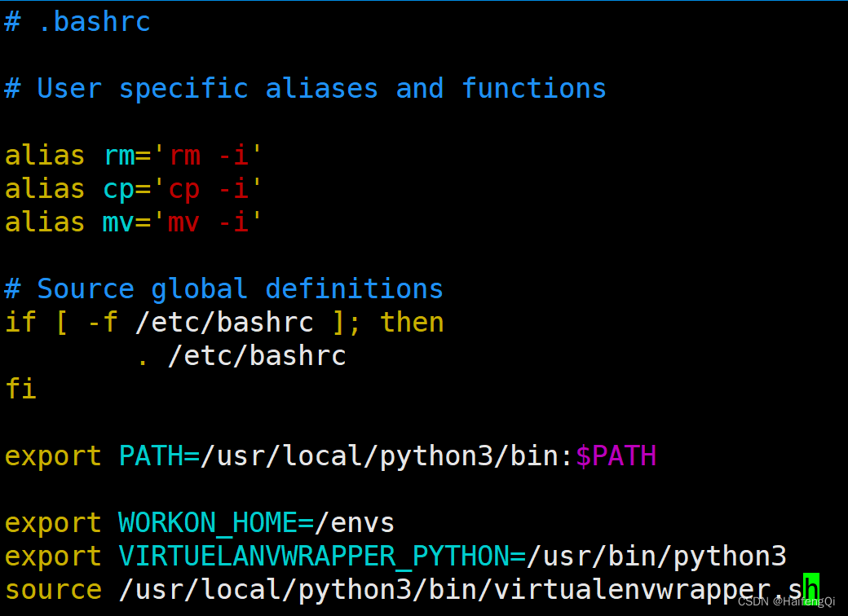Click the '# .bashrc' comment line
The width and height of the screenshot is (848, 616).
(77, 21)
